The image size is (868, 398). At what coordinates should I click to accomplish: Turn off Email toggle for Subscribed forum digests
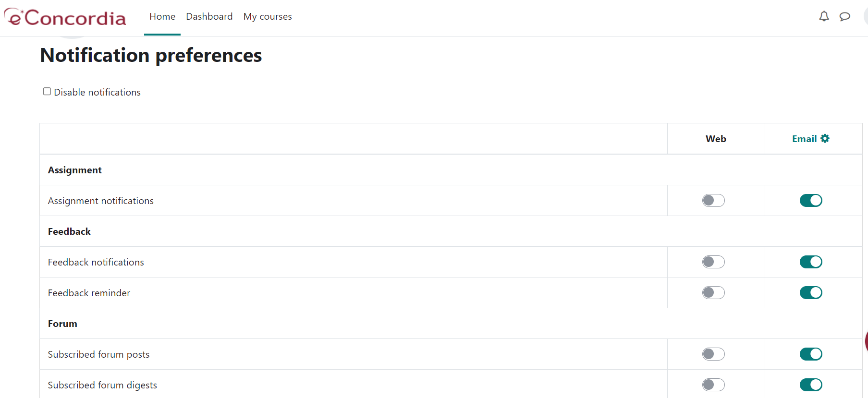[x=811, y=385]
